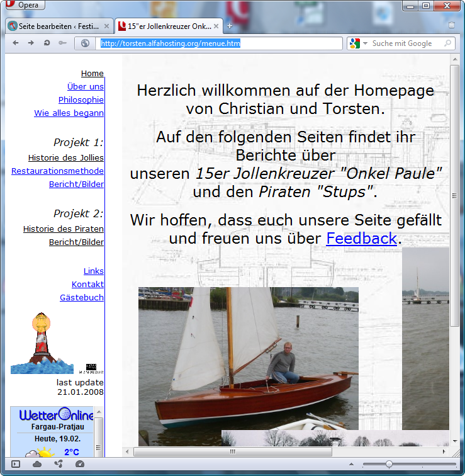Reload the current page
The image size is (465, 476).
tap(47, 43)
